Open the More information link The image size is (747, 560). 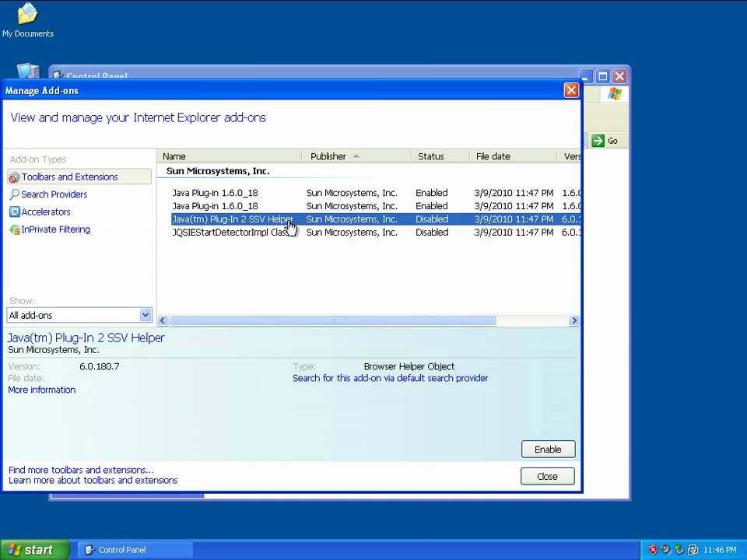pyautogui.click(x=42, y=390)
